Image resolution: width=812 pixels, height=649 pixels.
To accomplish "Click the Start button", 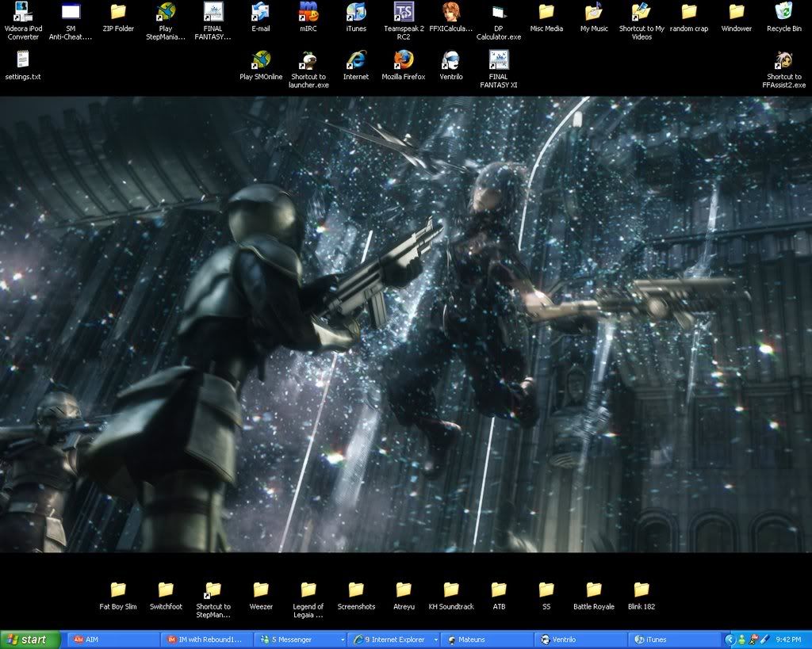I will click(31, 639).
